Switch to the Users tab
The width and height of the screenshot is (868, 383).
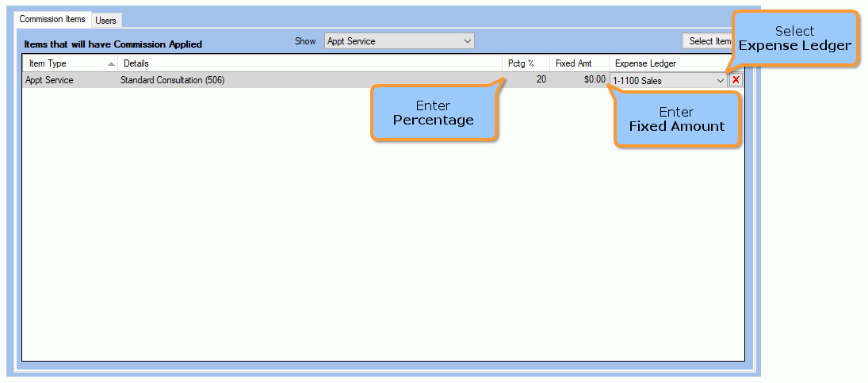pos(105,21)
